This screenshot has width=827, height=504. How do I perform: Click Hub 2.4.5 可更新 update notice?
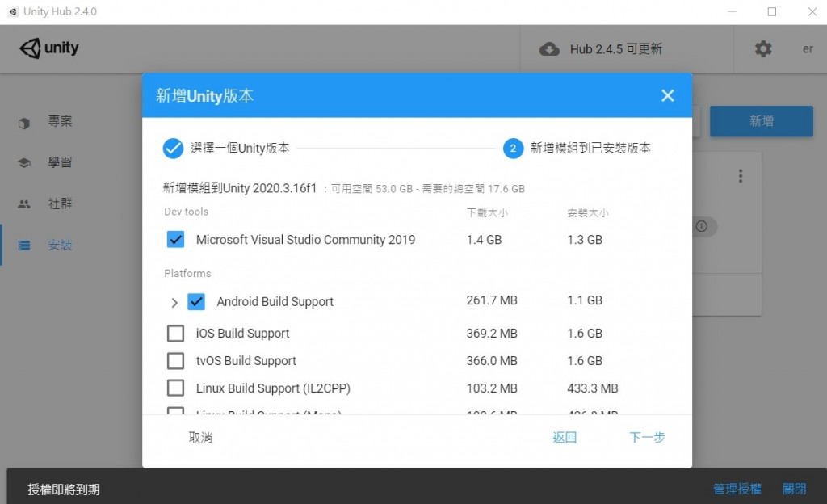[x=615, y=49]
